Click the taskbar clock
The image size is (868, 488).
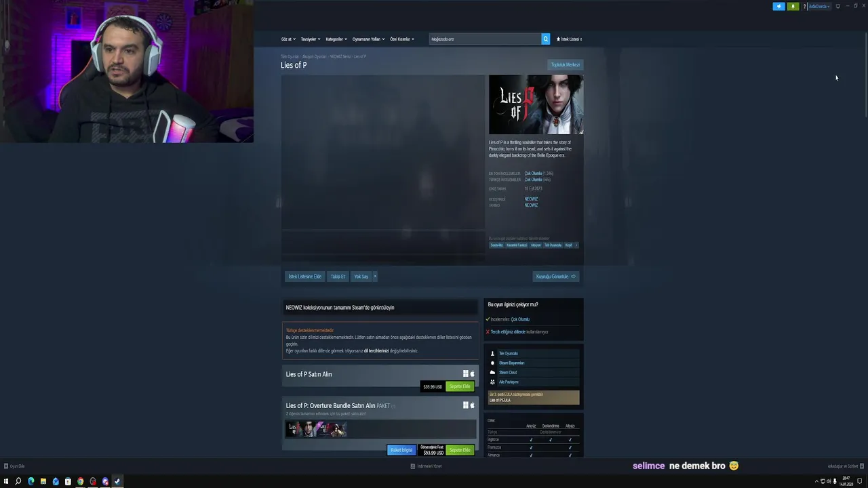point(846,482)
